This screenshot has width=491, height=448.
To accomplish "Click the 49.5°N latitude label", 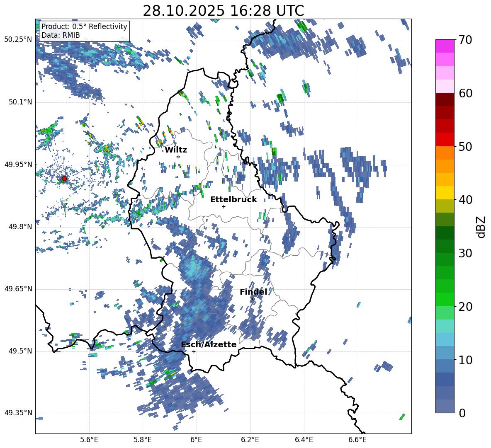I will click(20, 351).
